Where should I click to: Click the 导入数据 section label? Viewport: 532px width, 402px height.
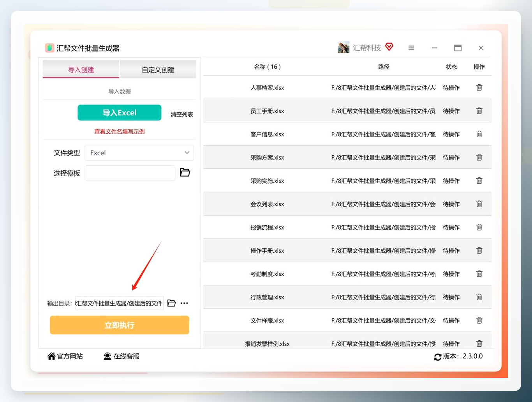click(x=120, y=91)
